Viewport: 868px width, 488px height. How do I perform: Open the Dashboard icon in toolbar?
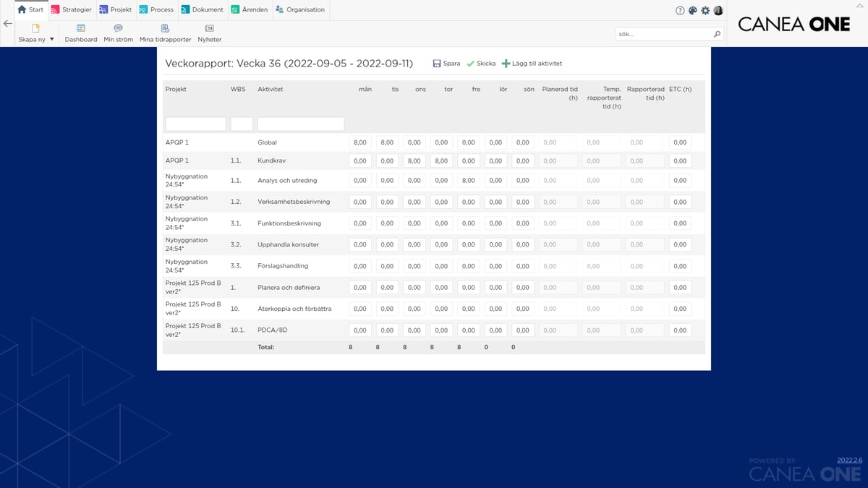click(81, 29)
